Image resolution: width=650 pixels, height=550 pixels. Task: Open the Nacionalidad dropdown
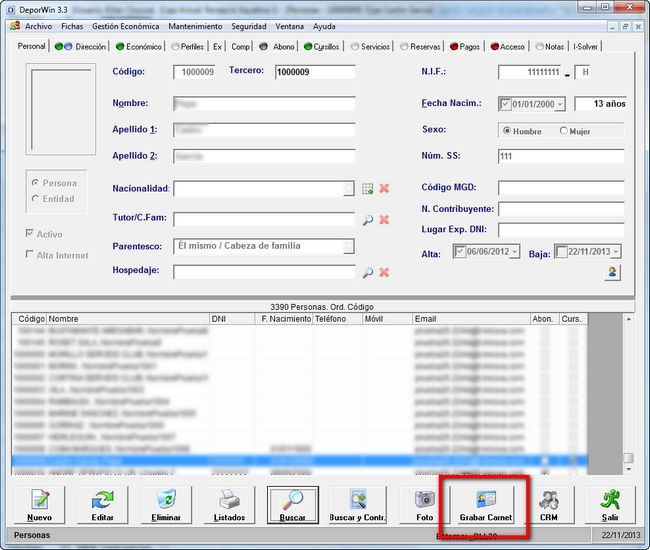tap(349, 189)
